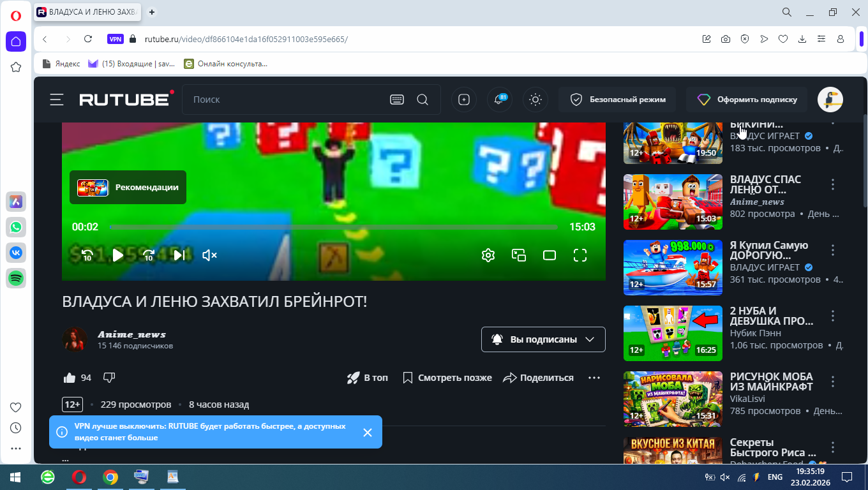Click the RUTUBE logo
Image resolution: width=868 pixels, height=490 pixels.
126,100
